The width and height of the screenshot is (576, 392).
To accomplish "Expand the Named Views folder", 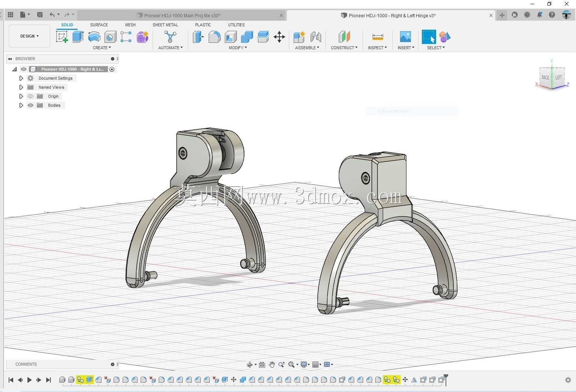I will tap(21, 87).
